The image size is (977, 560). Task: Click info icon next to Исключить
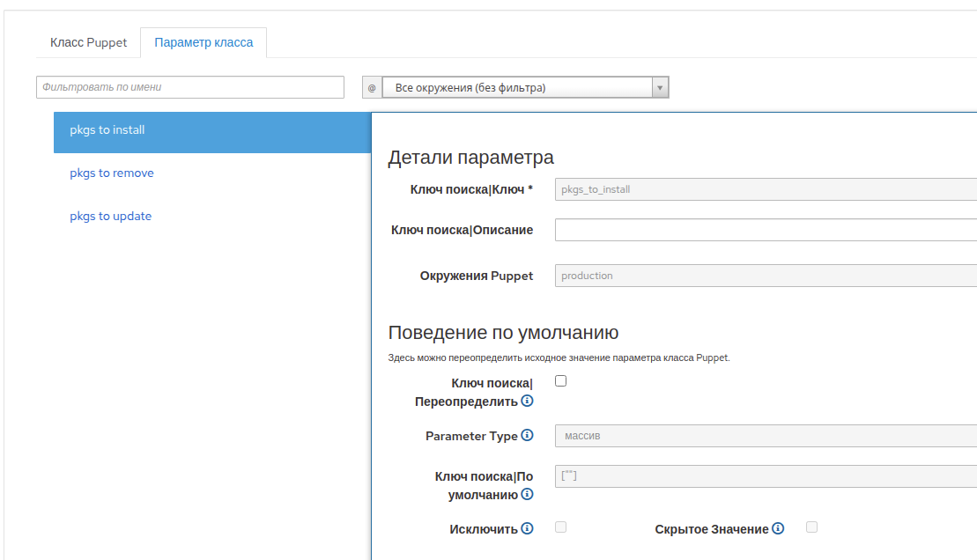pyautogui.click(x=527, y=528)
